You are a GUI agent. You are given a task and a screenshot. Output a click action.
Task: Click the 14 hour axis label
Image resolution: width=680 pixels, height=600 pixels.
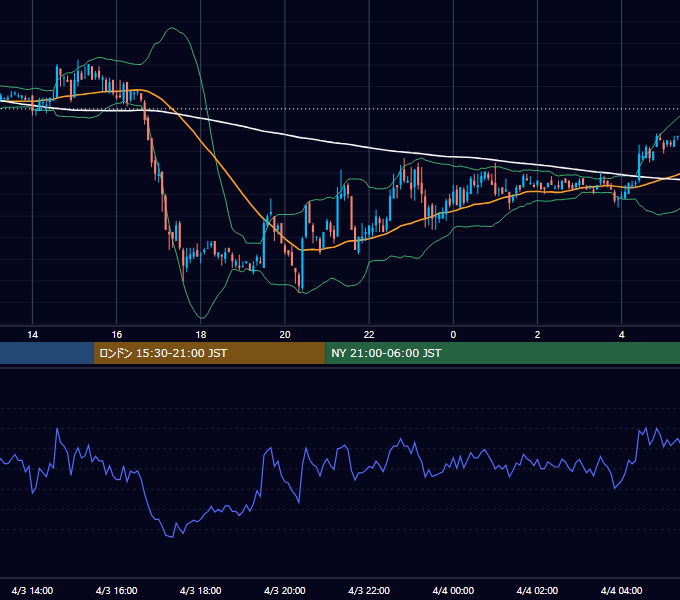[33, 335]
